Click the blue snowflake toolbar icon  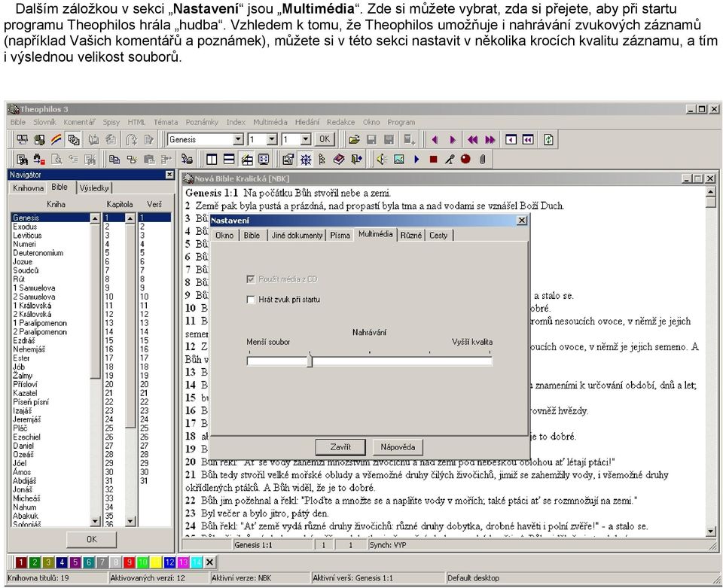(x=305, y=159)
